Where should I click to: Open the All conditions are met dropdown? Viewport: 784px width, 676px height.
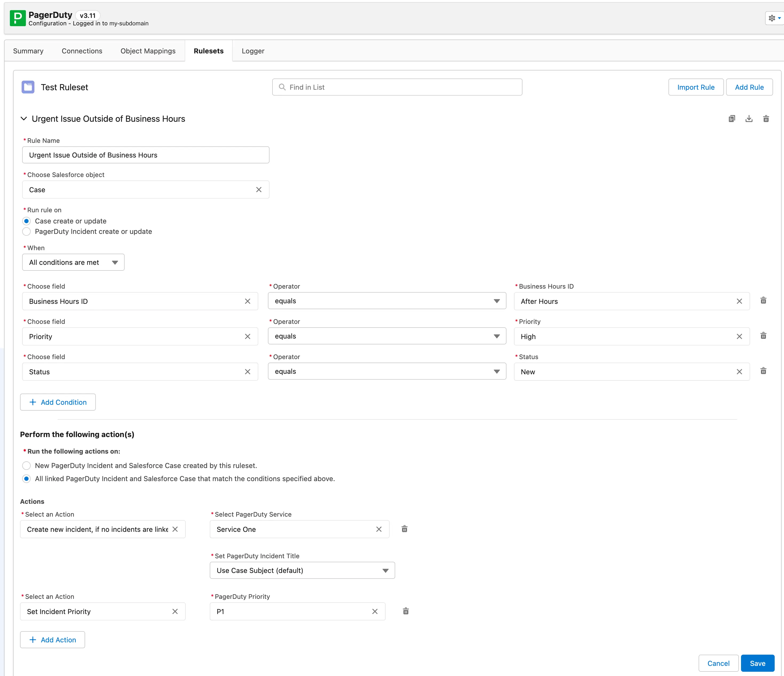(x=73, y=262)
